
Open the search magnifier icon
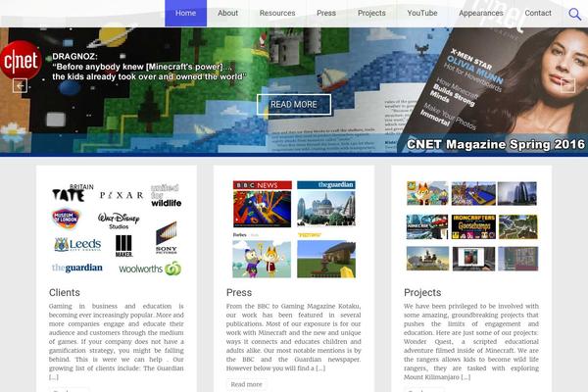[574, 15]
